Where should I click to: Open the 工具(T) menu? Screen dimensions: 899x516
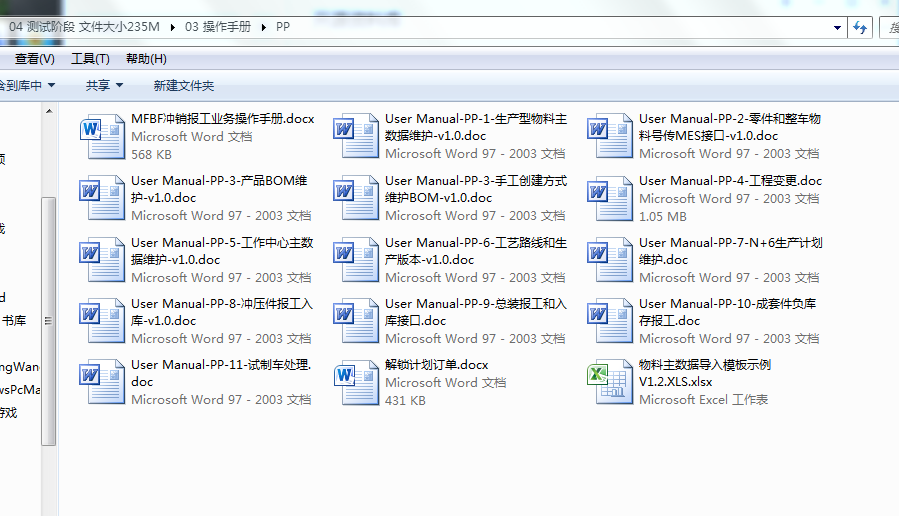click(x=90, y=59)
